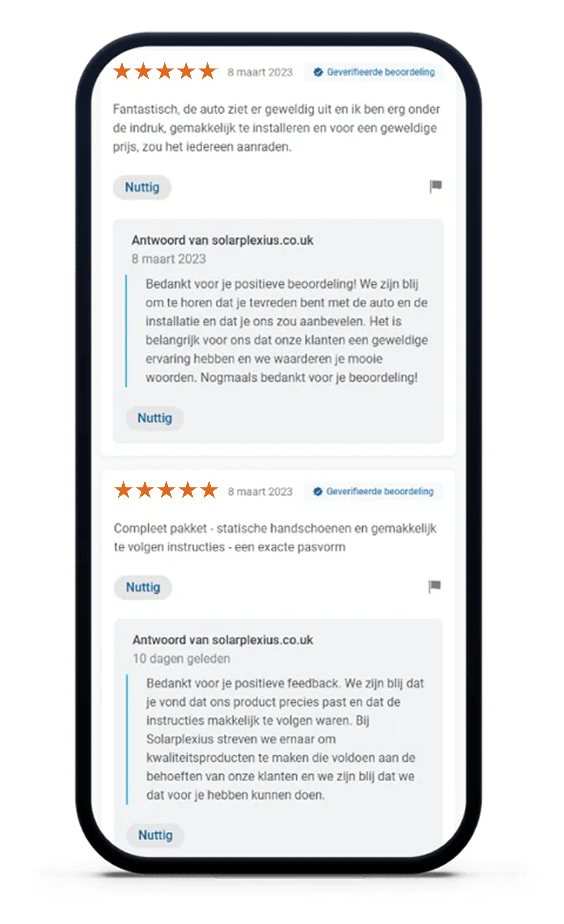Click the first star of the Fantastisch review
The image size is (564, 924).
coord(122,71)
